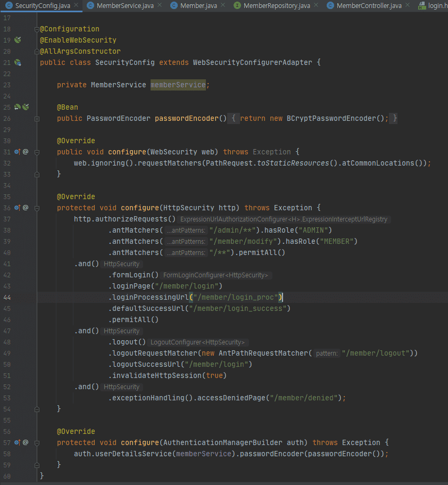This screenshot has width=448, height=485.
Task: Click the override gutter icon on line 57
Action: (18, 442)
